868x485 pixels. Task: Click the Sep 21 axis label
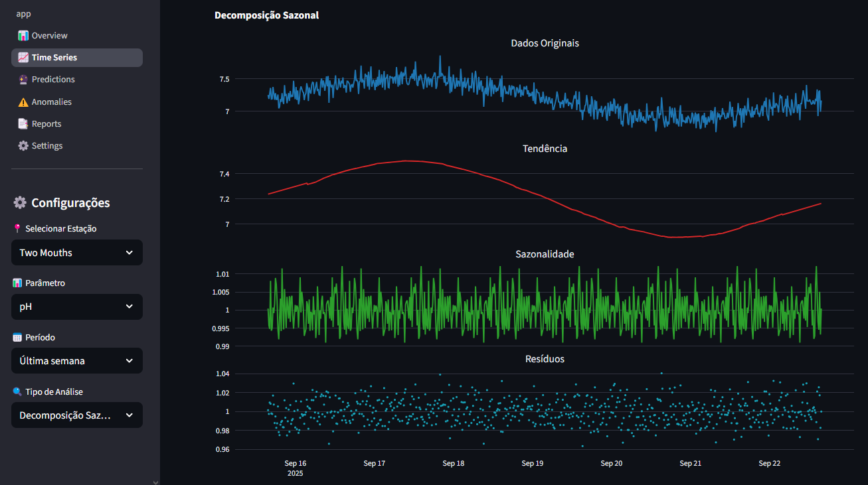[x=690, y=464]
